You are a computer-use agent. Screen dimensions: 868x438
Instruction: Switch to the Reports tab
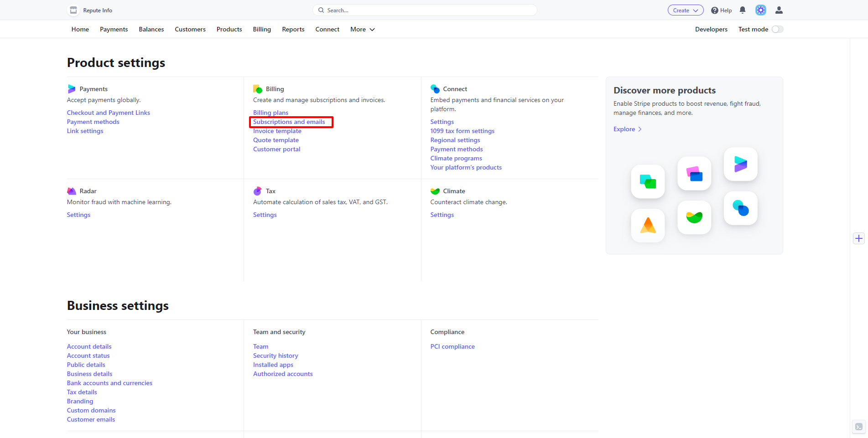(x=293, y=29)
